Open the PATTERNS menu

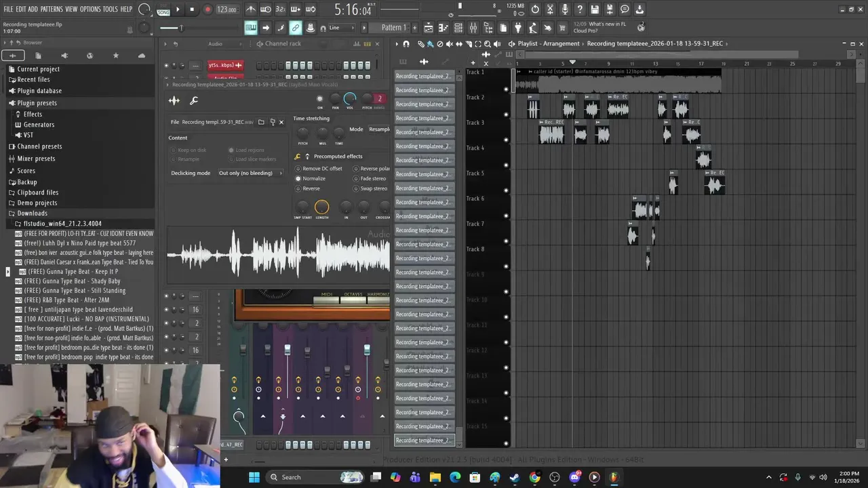[52, 9]
